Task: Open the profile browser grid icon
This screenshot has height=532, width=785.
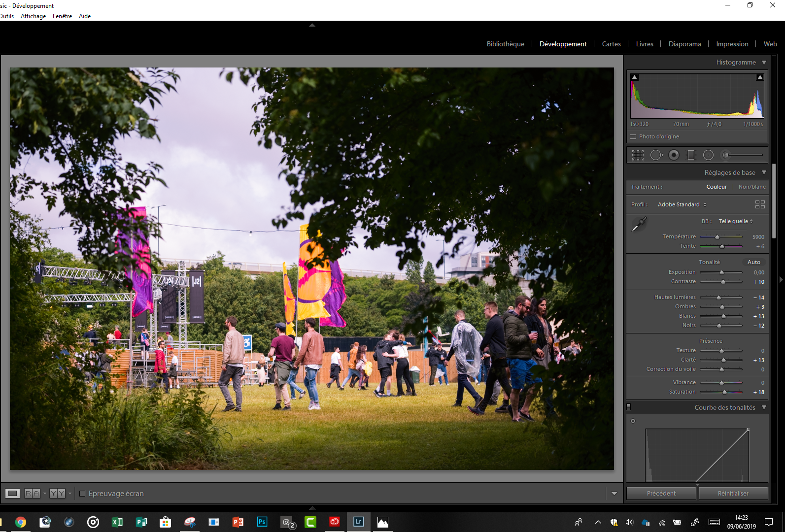Action: tap(760, 204)
